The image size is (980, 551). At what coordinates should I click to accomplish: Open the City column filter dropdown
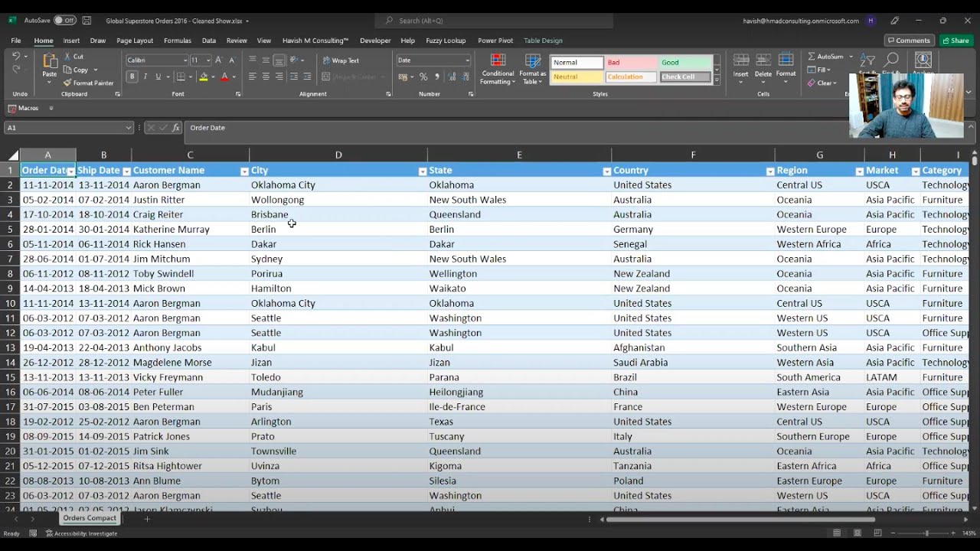point(422,171)
